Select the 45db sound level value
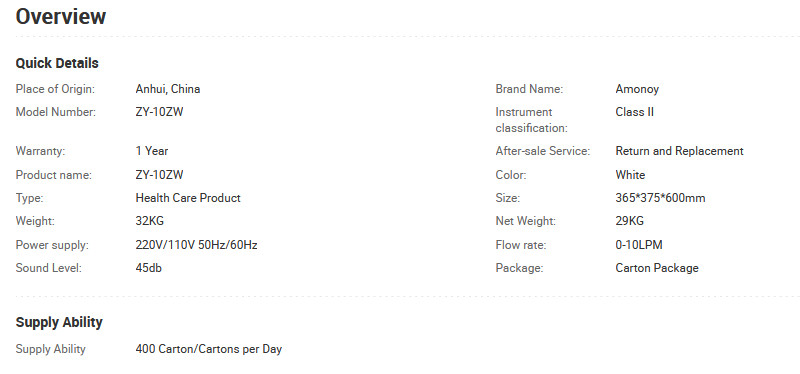 click(x=148, y=268)
